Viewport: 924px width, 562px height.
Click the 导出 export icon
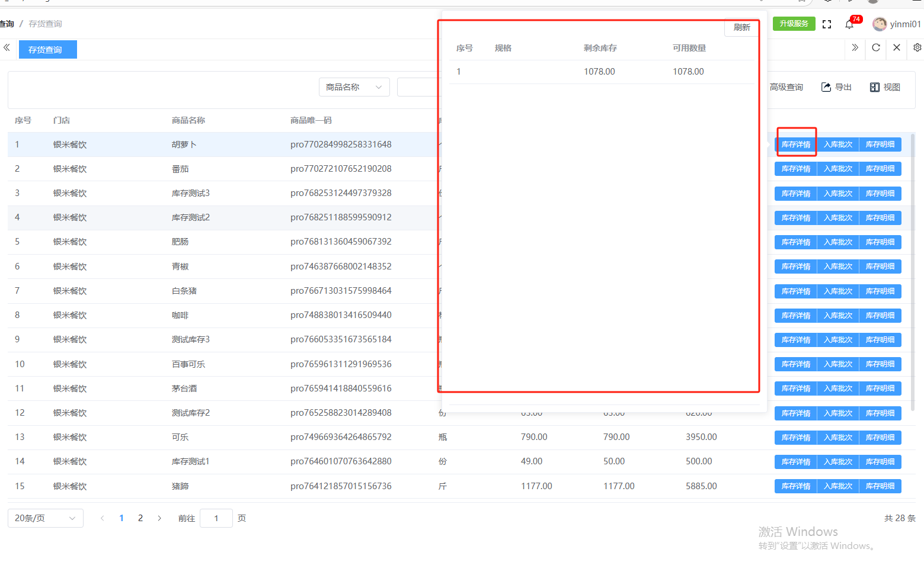click(826, 87)
